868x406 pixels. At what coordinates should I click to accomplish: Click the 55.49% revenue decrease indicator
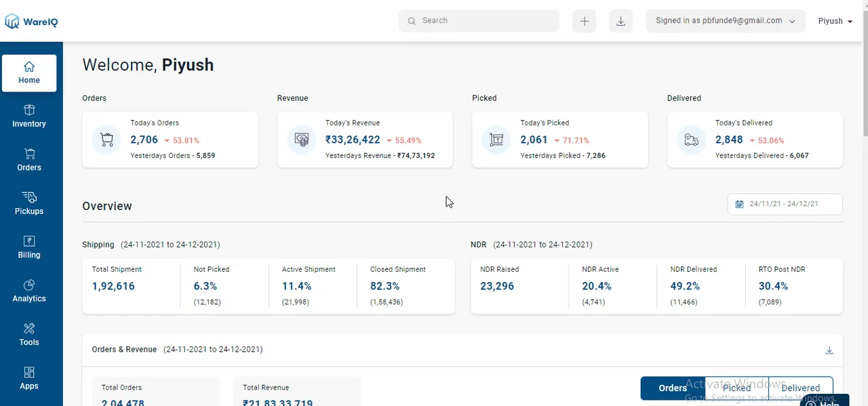pyautogui.click(x=404, y=141)
